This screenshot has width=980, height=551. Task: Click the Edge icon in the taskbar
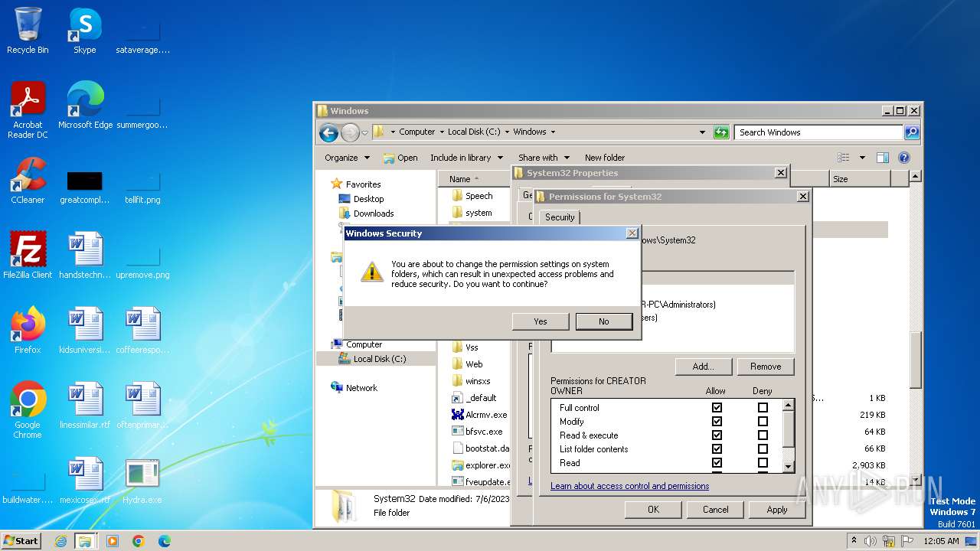coord(165,541)
